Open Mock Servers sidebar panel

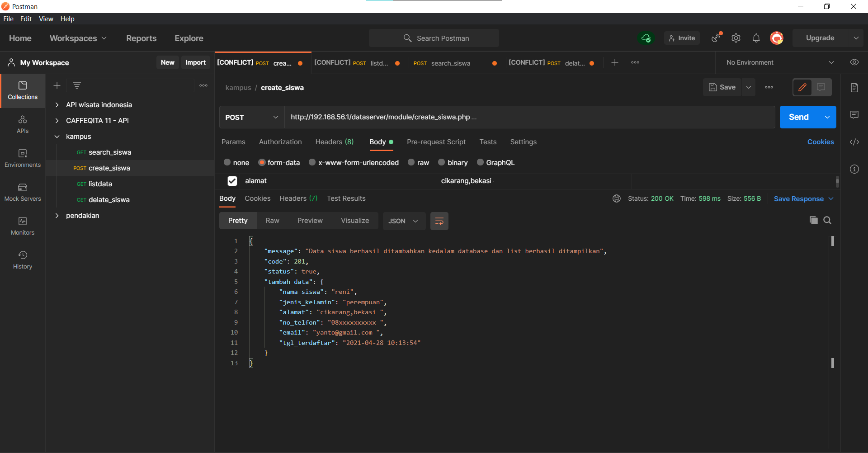coord(23,193)
